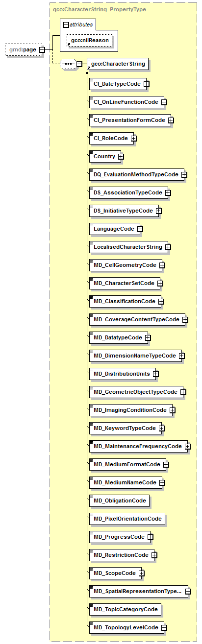Expand MD_KeywordTypeCode plus box
Screen dimensions: 202x644
tap(162, 428)
